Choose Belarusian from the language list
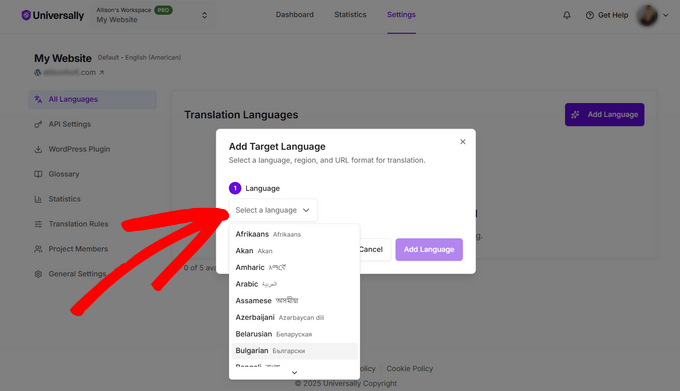 (x=294, y=334)
